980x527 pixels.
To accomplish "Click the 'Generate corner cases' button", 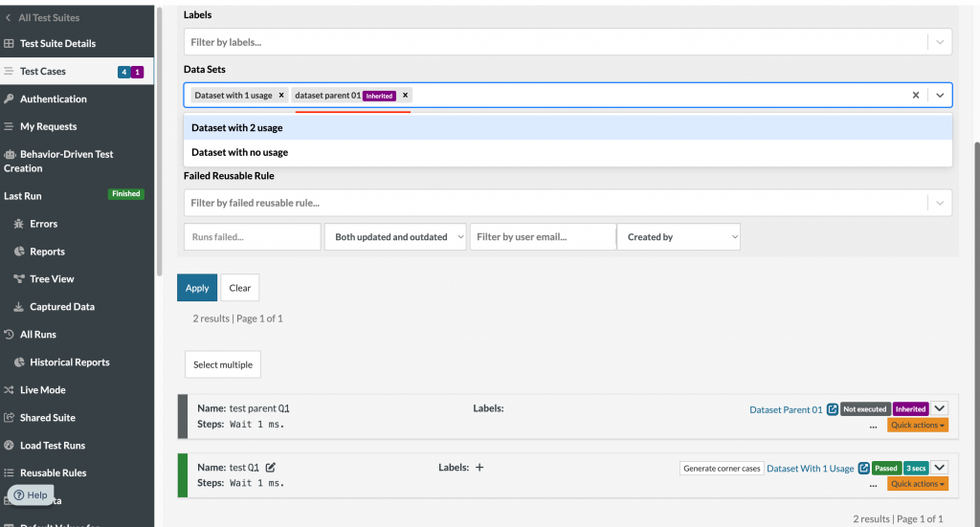I will (x=722, y=469).
